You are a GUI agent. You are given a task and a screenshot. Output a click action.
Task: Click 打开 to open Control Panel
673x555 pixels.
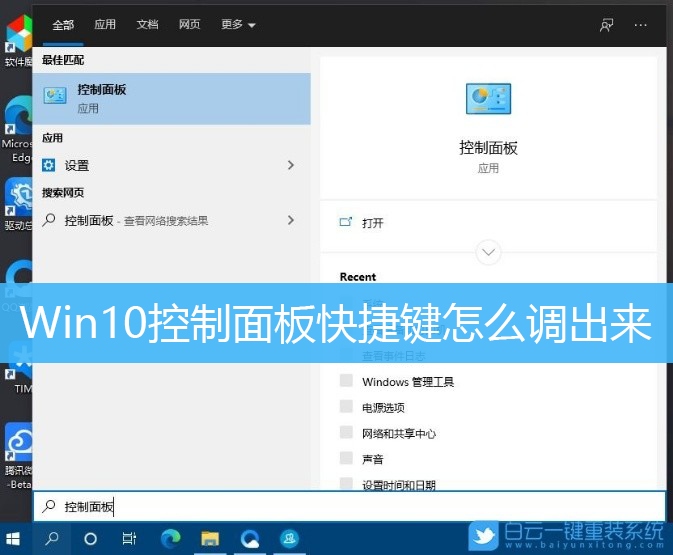tap(372, 223)
